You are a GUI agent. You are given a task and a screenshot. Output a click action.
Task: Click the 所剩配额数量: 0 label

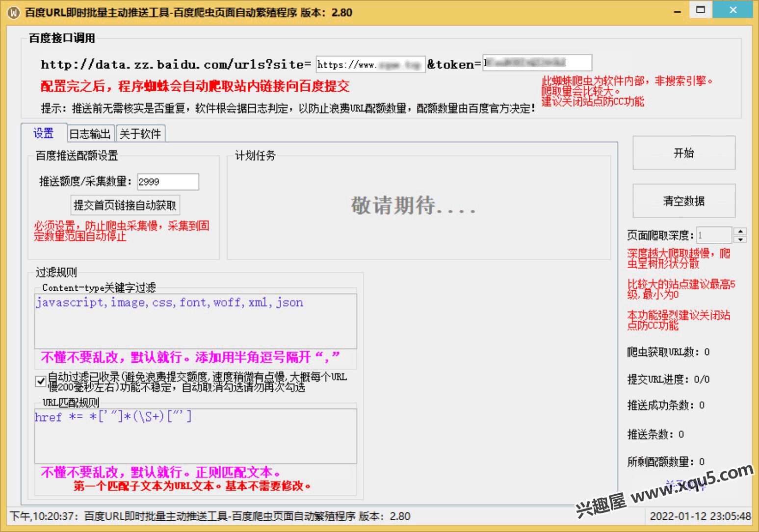[x=666, y=462]
